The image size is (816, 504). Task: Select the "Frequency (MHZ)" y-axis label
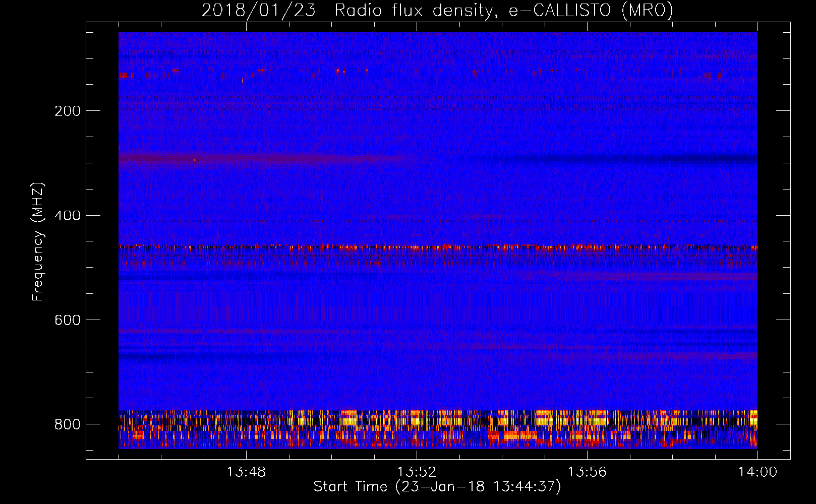[38, 242]
